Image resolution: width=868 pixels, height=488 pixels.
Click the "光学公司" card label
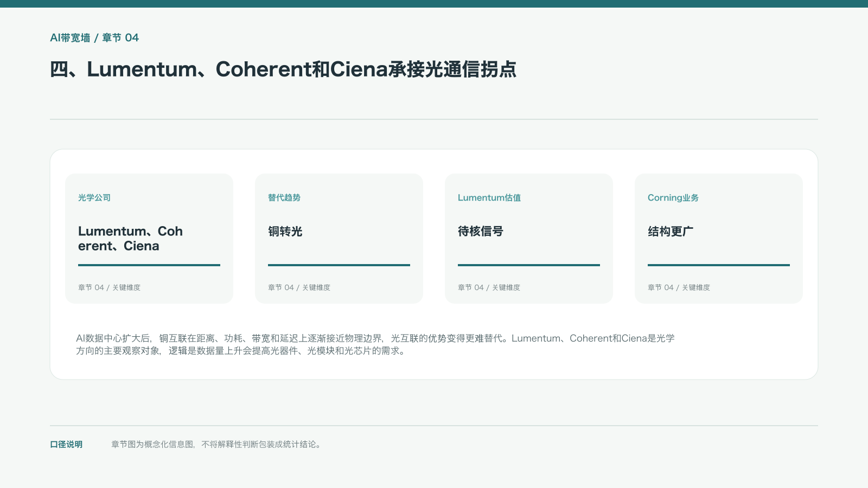click(94, 198)
